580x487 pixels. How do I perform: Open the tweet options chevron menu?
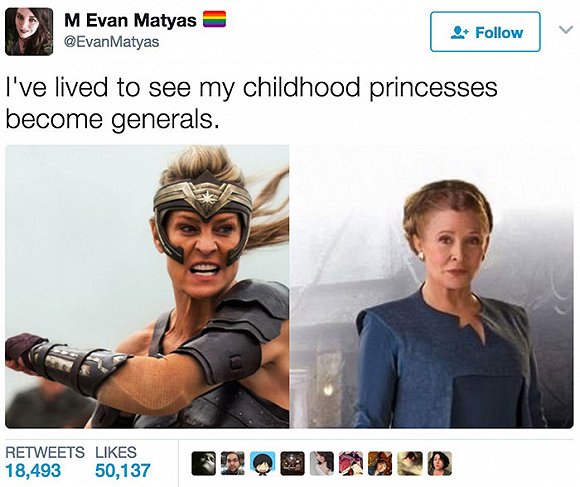(x=566, y=30)
